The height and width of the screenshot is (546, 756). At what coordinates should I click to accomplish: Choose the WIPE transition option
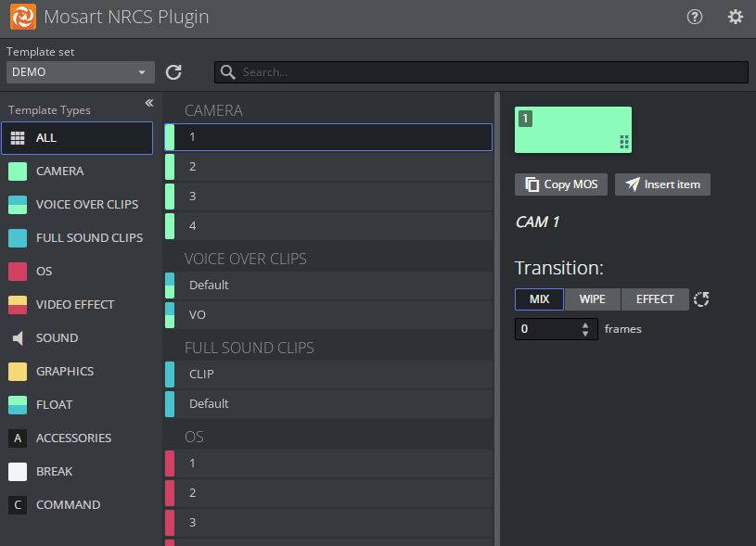(592, 299)
